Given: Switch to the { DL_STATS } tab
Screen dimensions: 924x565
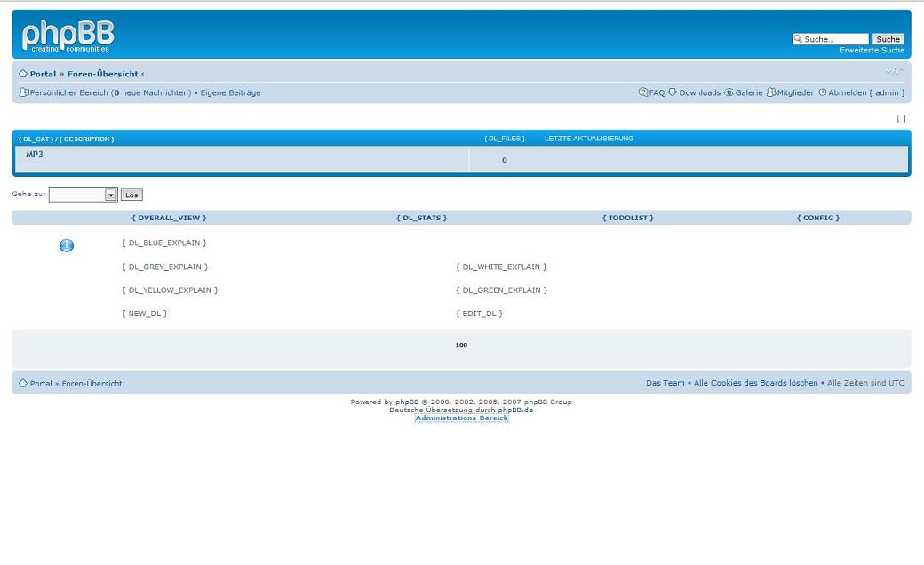Looking at the screenshot, I should click(421, 218).
